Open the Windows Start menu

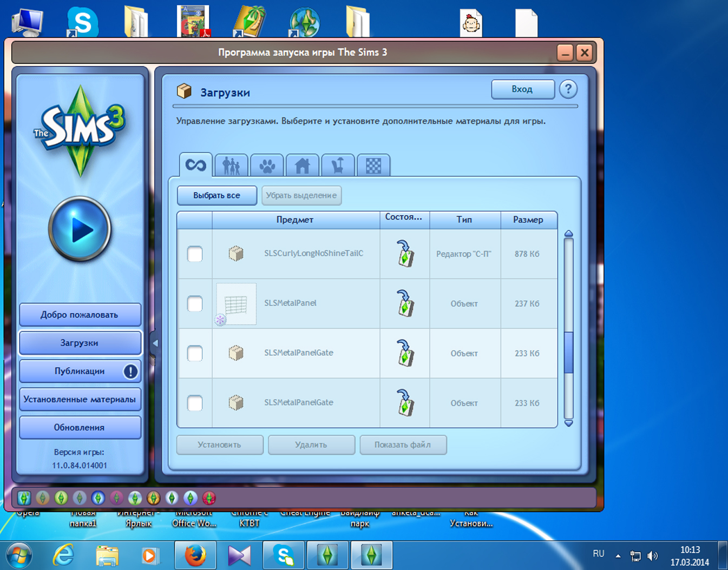19,555
